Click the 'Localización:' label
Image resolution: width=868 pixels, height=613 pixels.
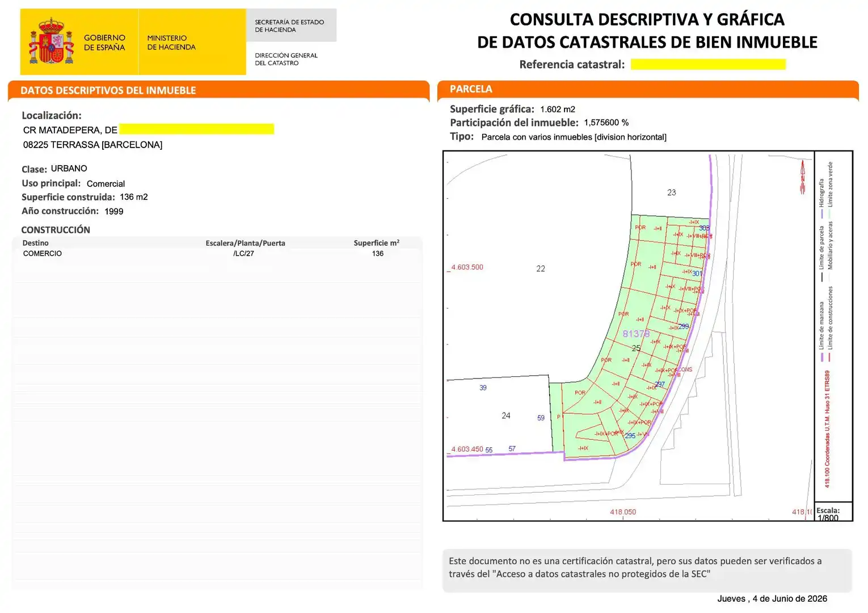pos(52,116)
